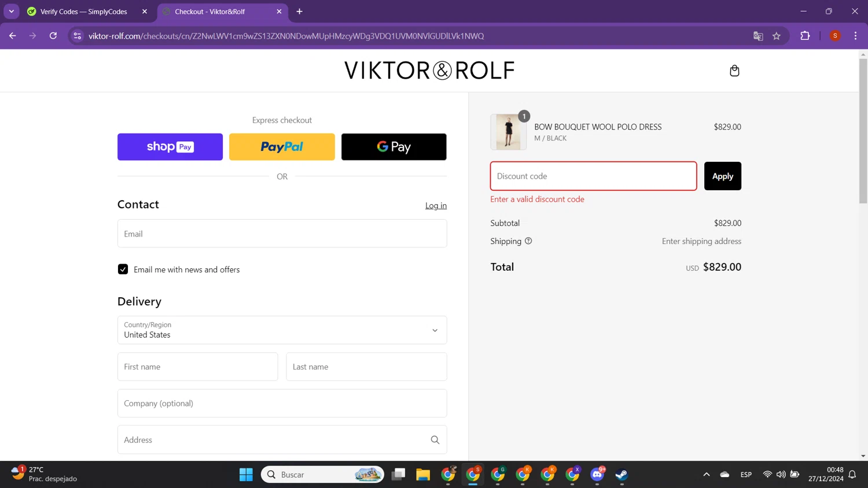Image resolution: width=868 pixels, height=488 pixels.
Task: Open the Chrome three-dot menu
Action: (x=855, y=36)
